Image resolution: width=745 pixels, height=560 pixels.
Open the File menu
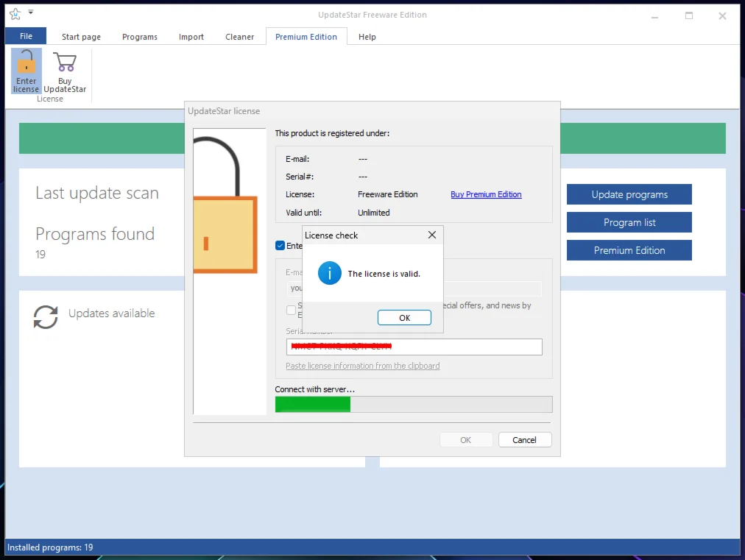pyautogui.click(x=26, y=36)
